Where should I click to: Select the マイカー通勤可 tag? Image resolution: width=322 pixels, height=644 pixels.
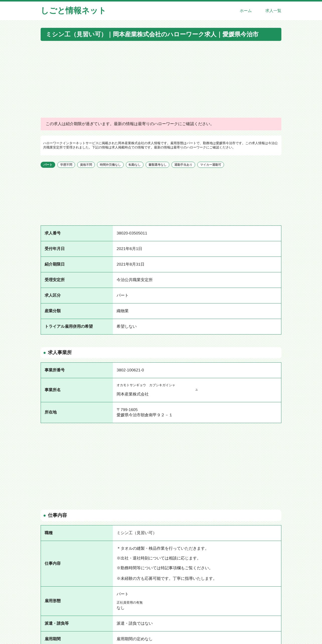click(211, 165)
